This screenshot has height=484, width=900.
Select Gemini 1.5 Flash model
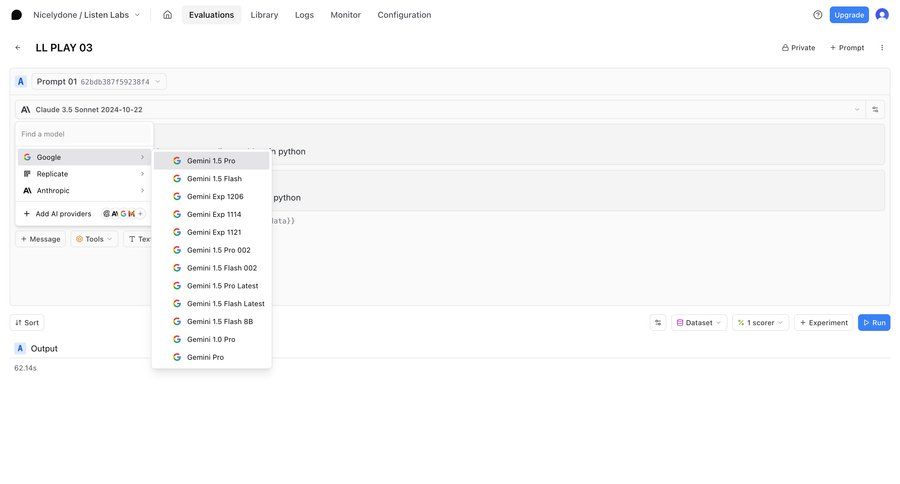(211, 179)
